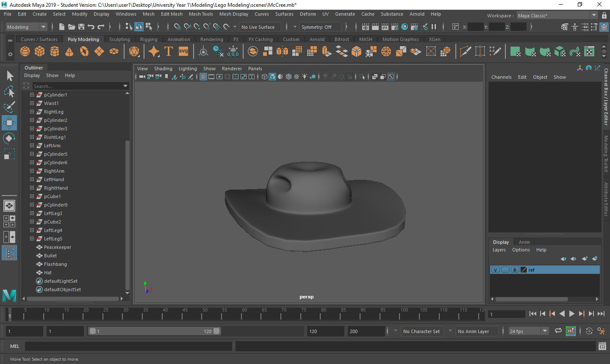
Task: Click the SVG import shelf icon
Action: 183,52
